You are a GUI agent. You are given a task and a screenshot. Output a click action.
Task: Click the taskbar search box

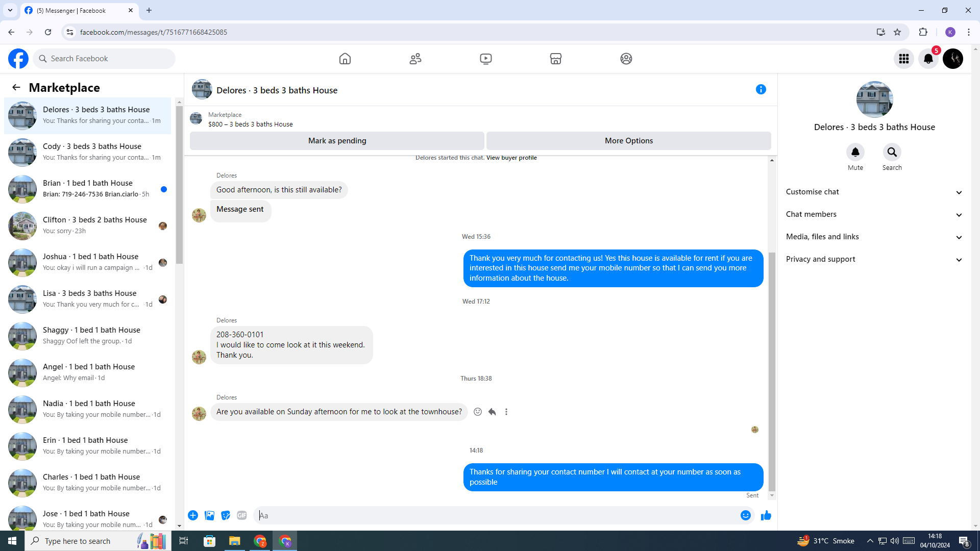pyautogui.click(x=98, y=541)
